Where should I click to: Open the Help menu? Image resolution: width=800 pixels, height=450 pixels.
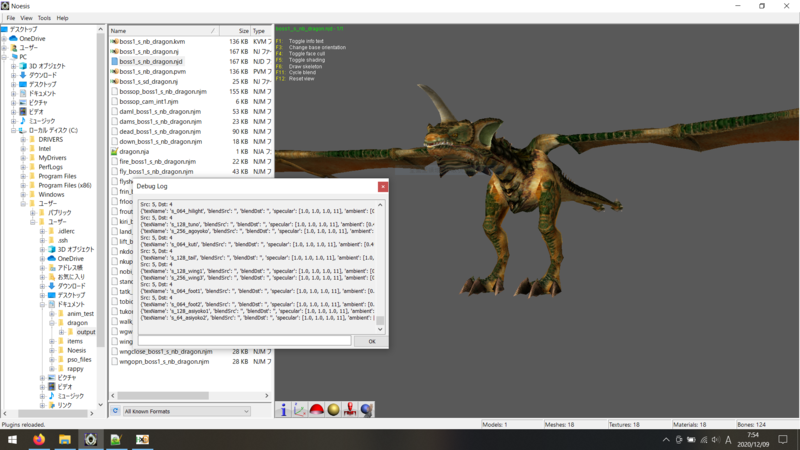pos(62,18)
